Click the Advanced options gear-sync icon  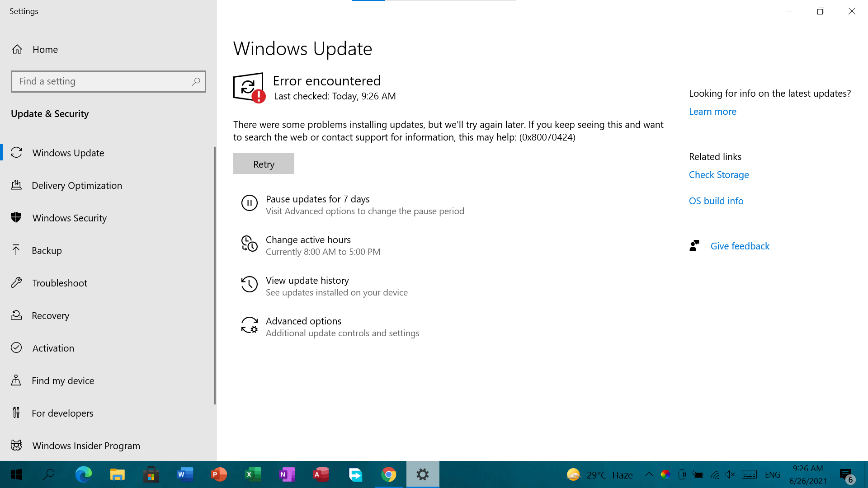[249, 325]
